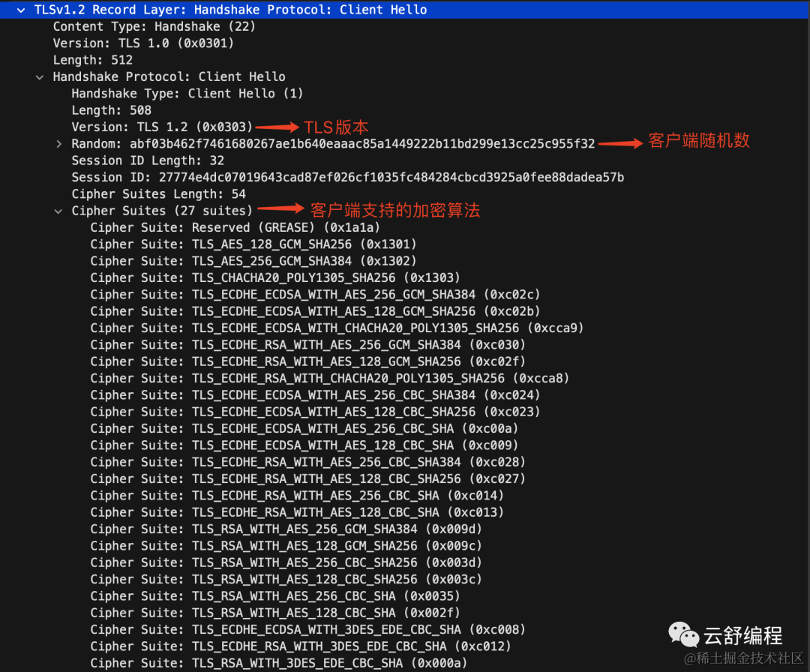Select ECDHE_RSA_WITH_CHACHA20_POLY1305 (0xcca8) row

click(x=329, y=379)
